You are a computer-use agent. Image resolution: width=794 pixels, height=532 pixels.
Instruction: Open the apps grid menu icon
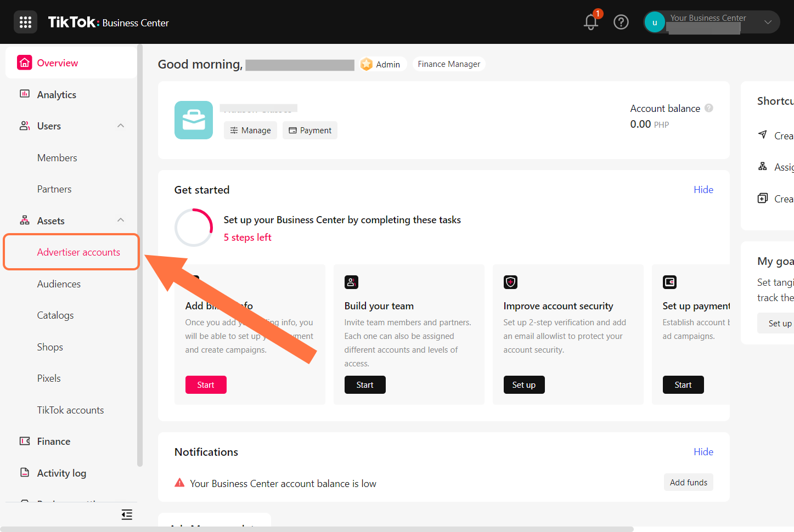click(x=25, y=22)
